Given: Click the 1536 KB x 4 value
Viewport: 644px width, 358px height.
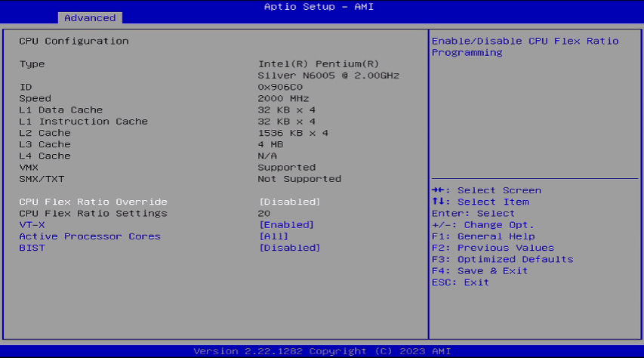Looking at the screenshot, I should pyautogui.click(x=293, y=133).
